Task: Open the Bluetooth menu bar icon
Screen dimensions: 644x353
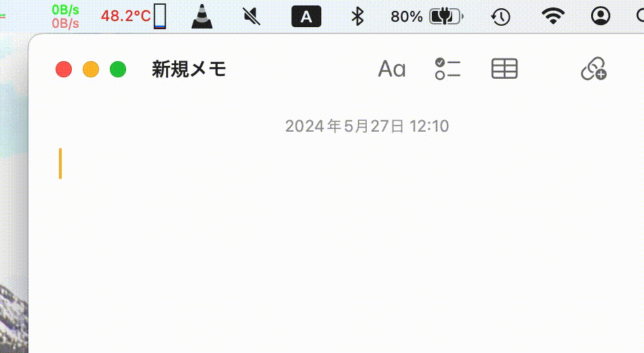Action: [x=358, y=16]
